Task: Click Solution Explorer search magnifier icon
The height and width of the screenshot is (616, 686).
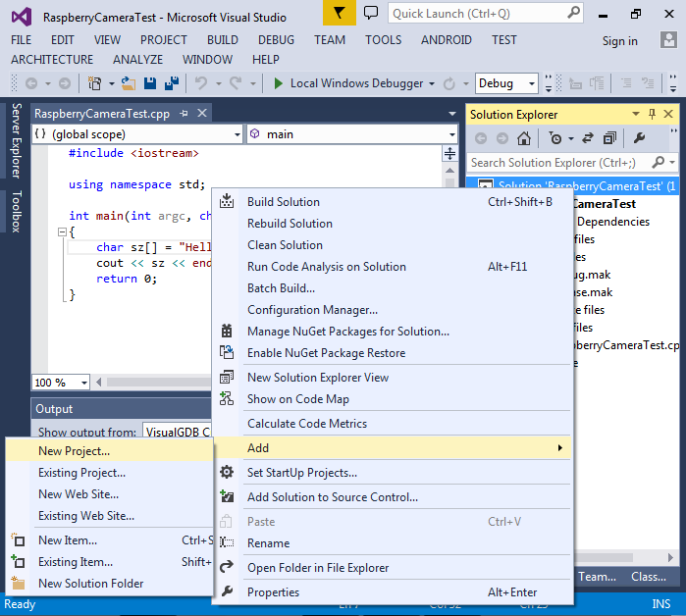Action: tap(658, 162)
